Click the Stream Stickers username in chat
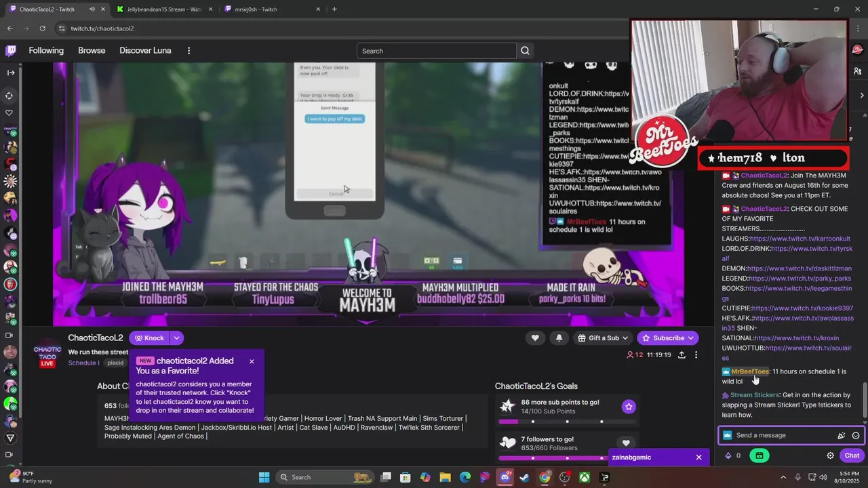This screenshot has height=488, width=868. pos(755,395)
